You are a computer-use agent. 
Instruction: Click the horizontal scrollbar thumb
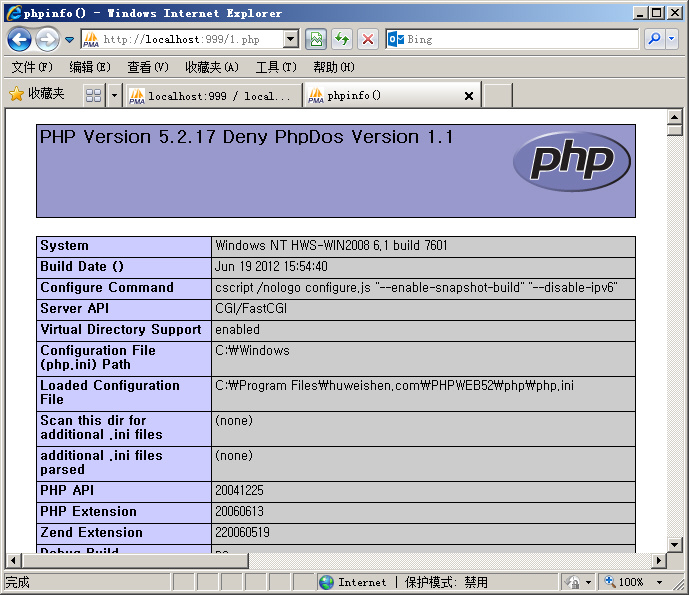(x=135, y=560)
